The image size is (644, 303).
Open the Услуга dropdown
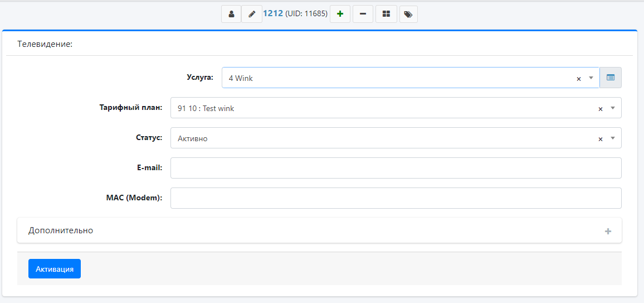click(x=591, y=78)
